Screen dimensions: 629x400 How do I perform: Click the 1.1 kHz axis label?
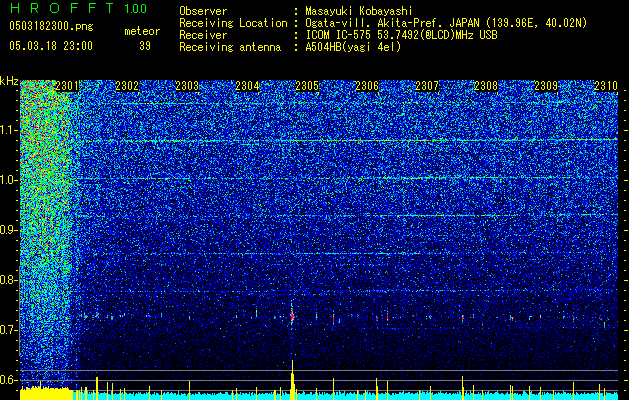pos(9,130)
